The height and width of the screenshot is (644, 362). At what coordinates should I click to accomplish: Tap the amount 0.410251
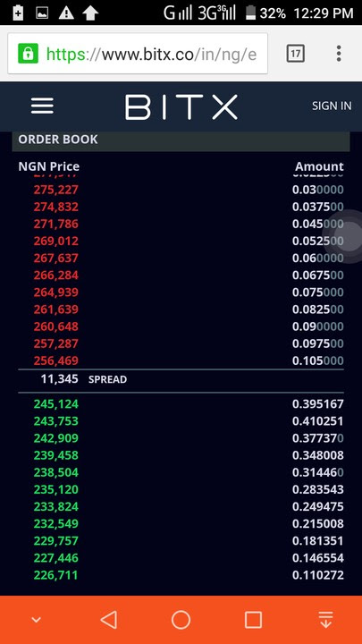click(x=318, y=421)
